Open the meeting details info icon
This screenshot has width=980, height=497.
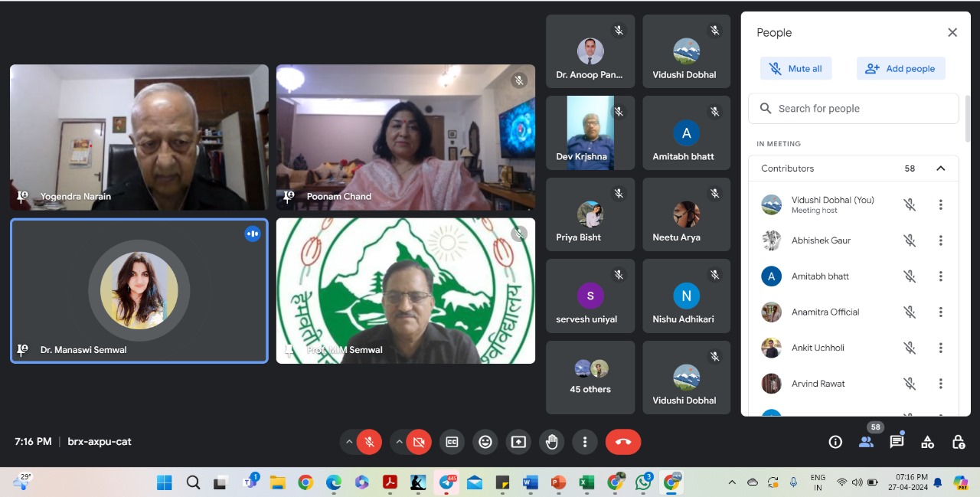click(x=835, y=442)
